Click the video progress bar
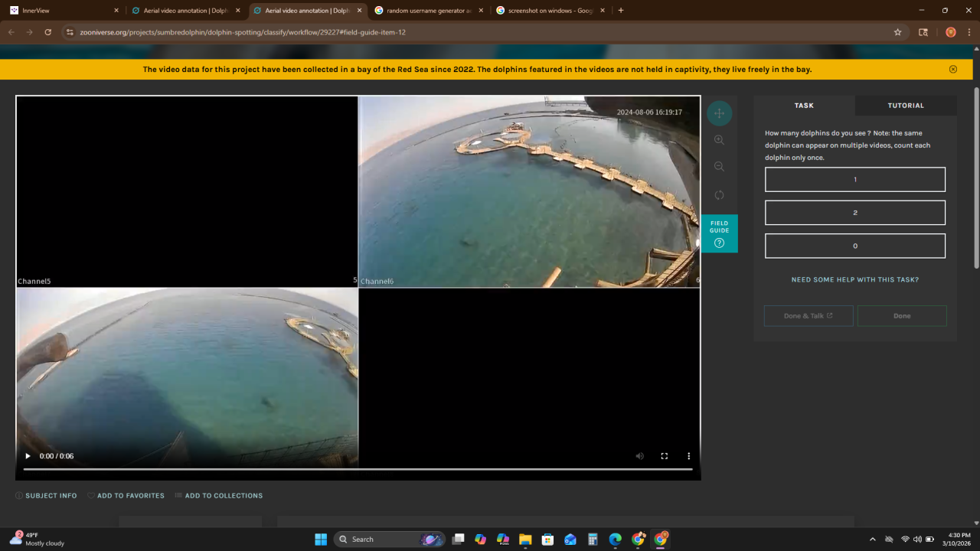980x551 pixels. pos(358,469)
